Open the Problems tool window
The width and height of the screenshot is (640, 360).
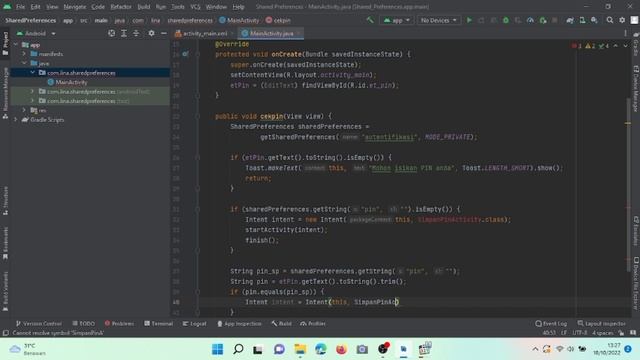tap(119, 323)
